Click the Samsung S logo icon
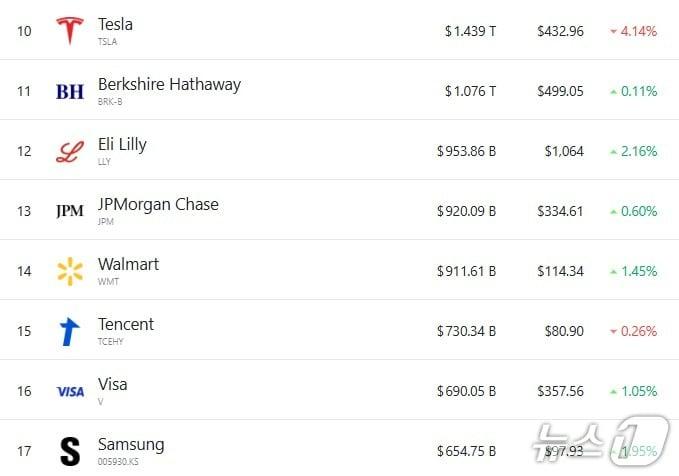Viewport: 679px width, 476px height. 70,451
